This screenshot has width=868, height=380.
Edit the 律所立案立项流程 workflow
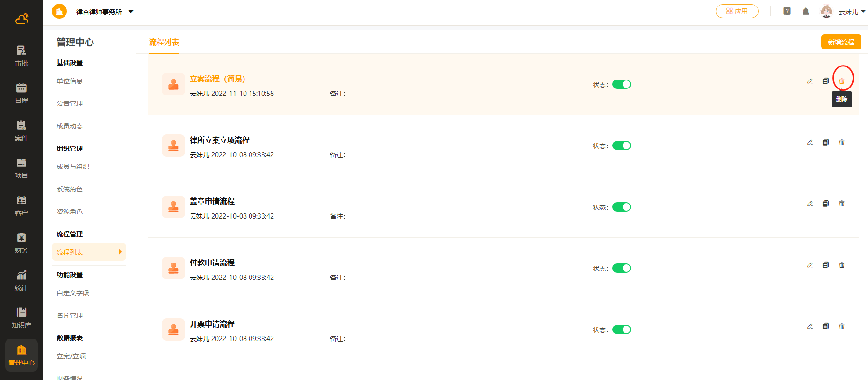coord(810,142)
